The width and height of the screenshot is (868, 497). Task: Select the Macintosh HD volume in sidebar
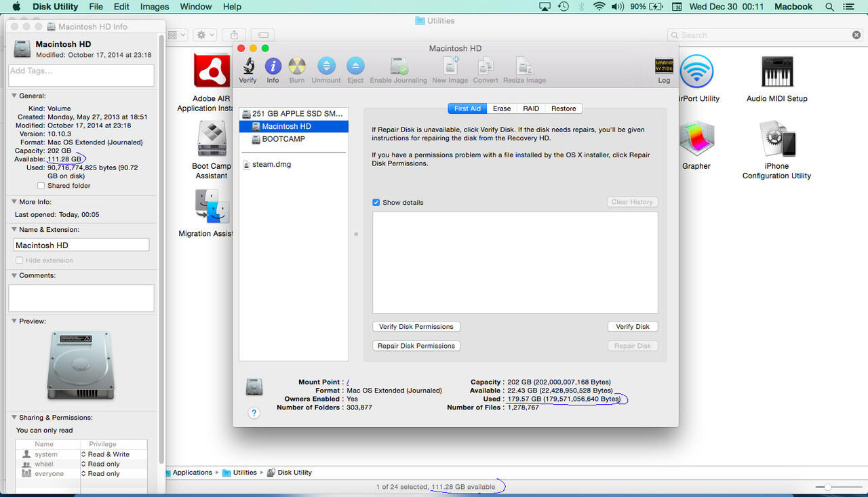point(294,126)
